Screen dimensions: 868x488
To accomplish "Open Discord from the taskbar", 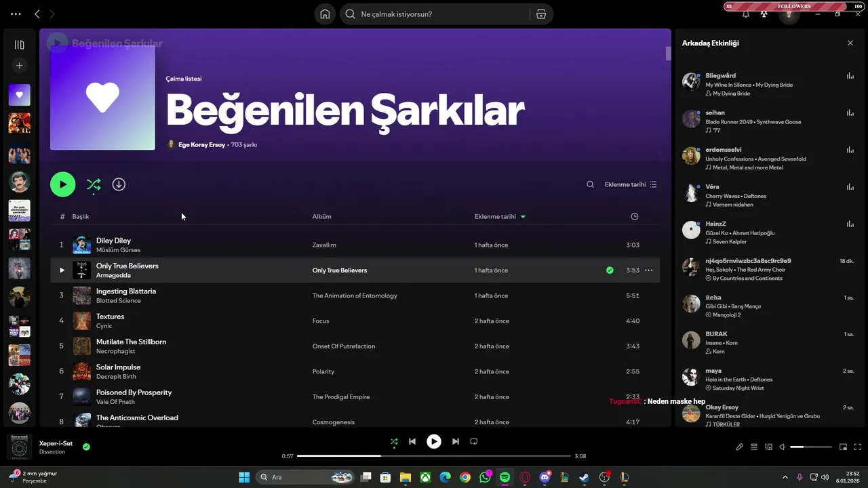I will pos(545,477).
